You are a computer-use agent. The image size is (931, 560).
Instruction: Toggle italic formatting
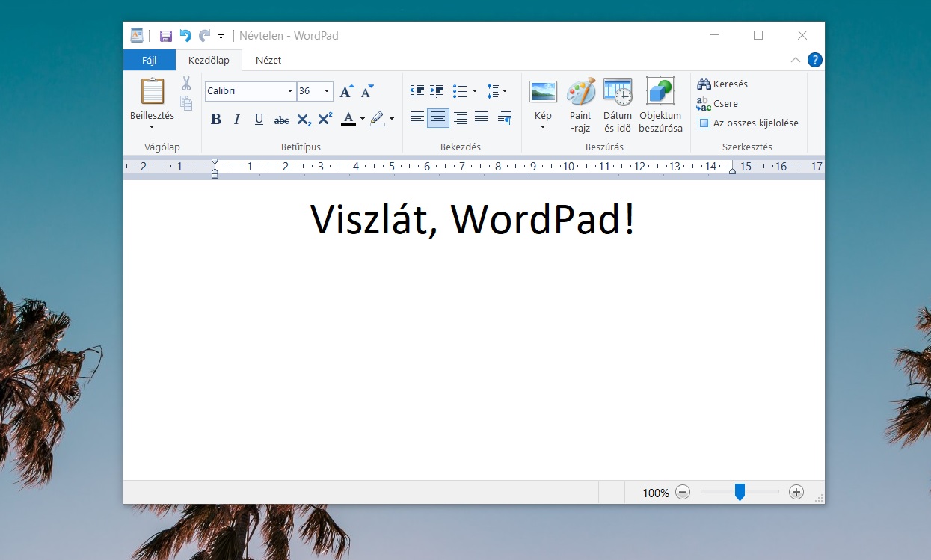(x=237, y=119)
